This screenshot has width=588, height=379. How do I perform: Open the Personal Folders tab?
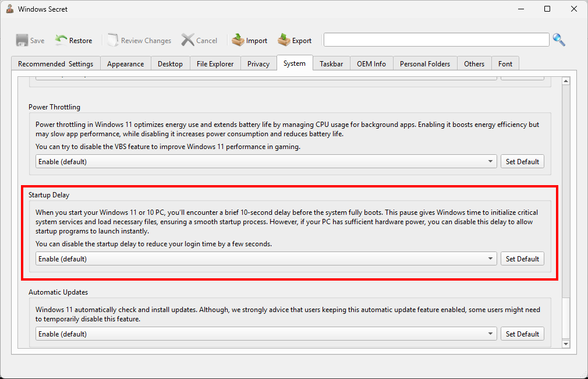[425, 63]
